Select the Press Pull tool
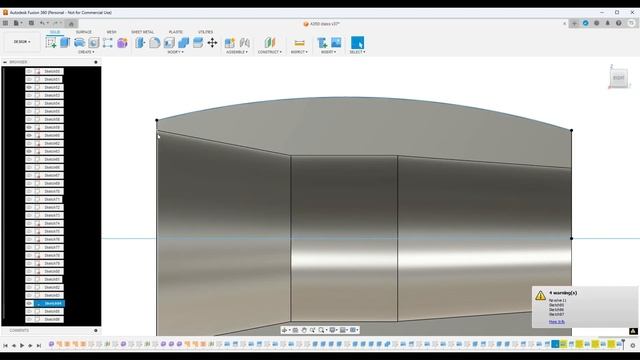Screen dimensions: 640x360 (140, 42)
